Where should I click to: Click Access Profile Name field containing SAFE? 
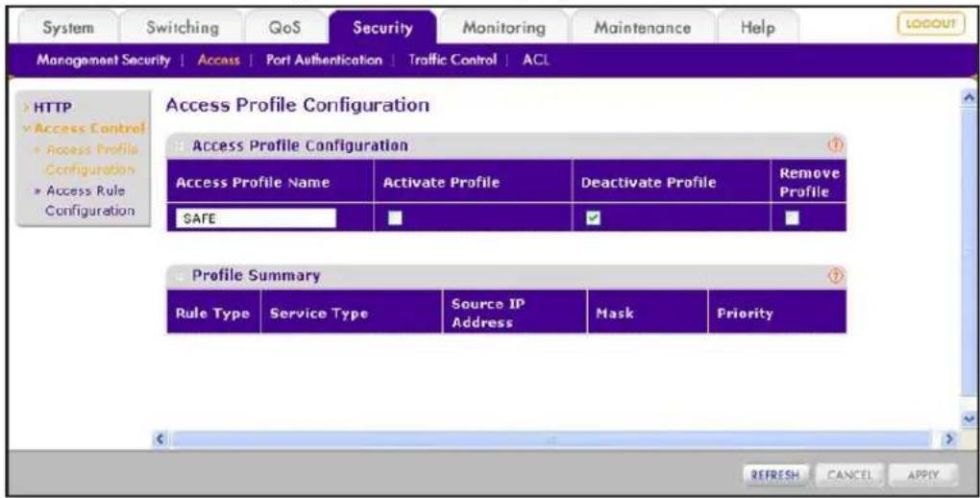256,218
